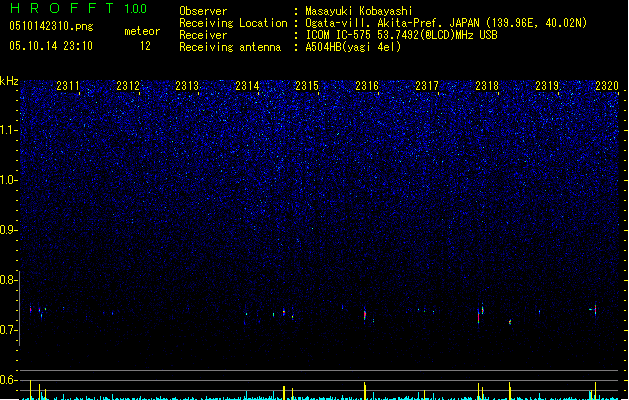
Task: Click the 2317 time marker
Action: [x=427, y=86]
